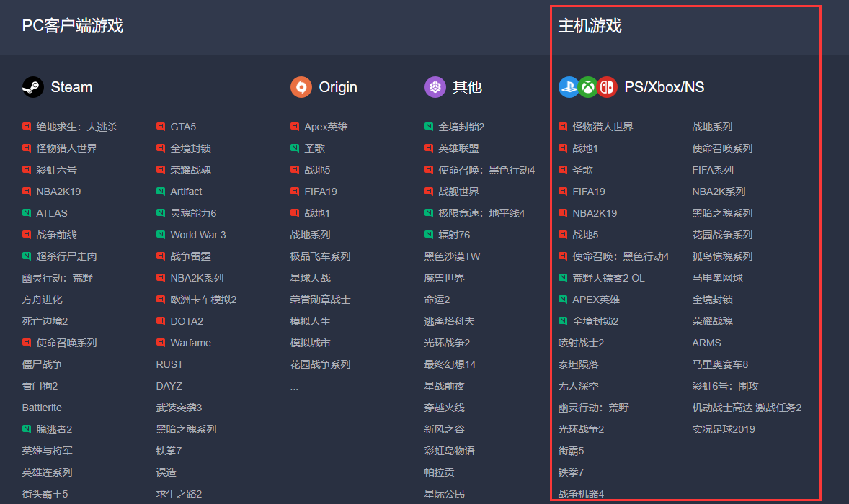Click the green N badge beside Artifact

[161, 192]
